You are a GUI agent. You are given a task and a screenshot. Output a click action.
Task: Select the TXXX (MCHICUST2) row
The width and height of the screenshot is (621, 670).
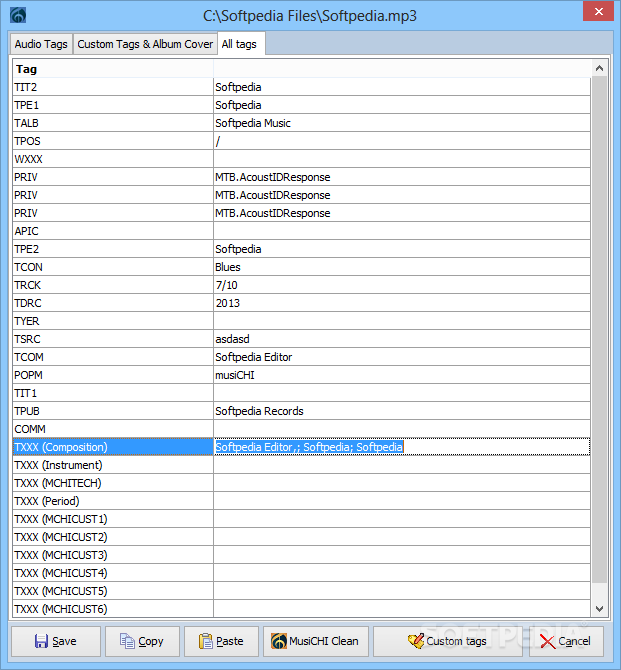(301, 537)
